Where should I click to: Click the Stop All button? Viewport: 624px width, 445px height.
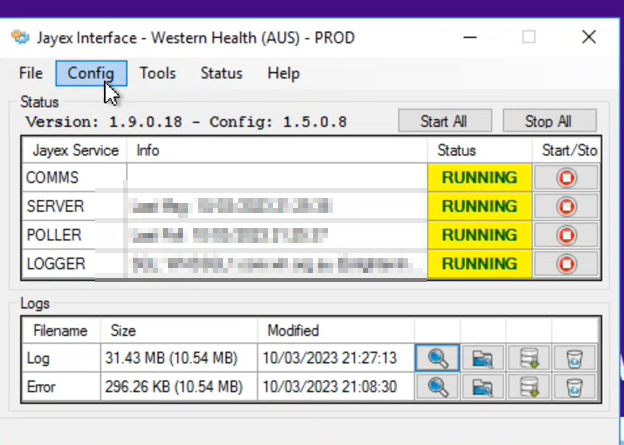pyautogui.click(x=549, y=121)
